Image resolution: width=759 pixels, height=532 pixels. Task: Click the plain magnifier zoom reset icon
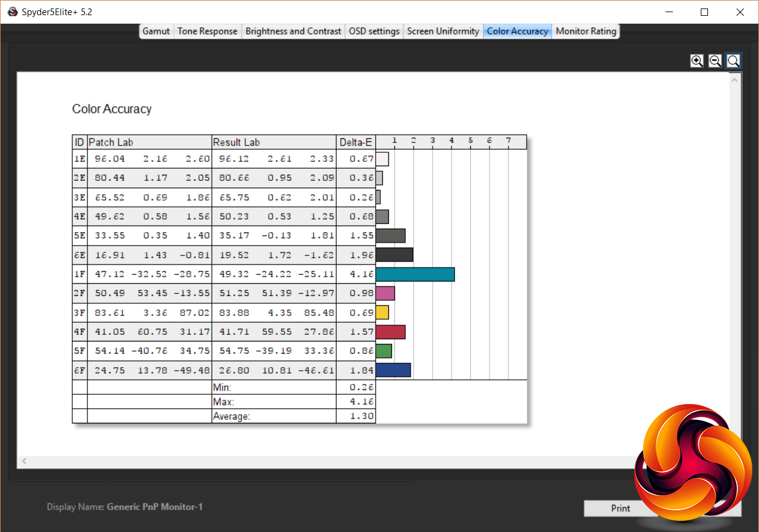(734, 61)
